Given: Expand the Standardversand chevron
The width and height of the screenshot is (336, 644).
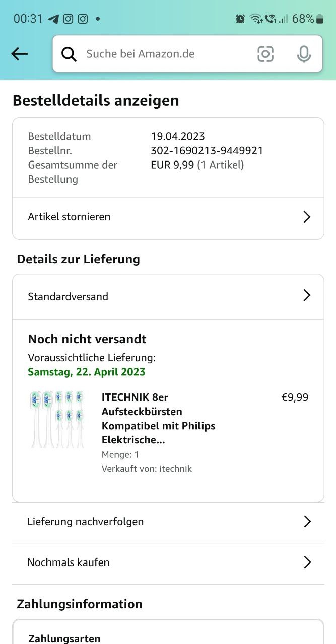Looking at the screenshot, I should pyautogui.click(x=306, y=296).
